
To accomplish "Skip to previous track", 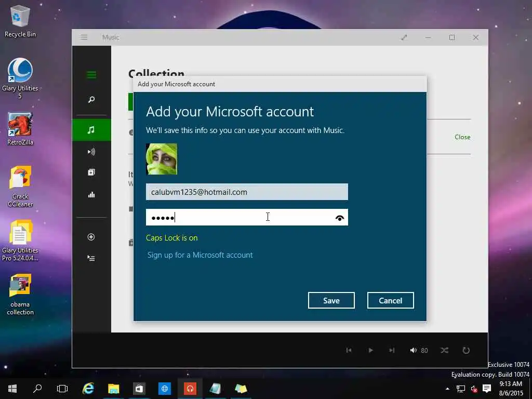I will point(349,350).
